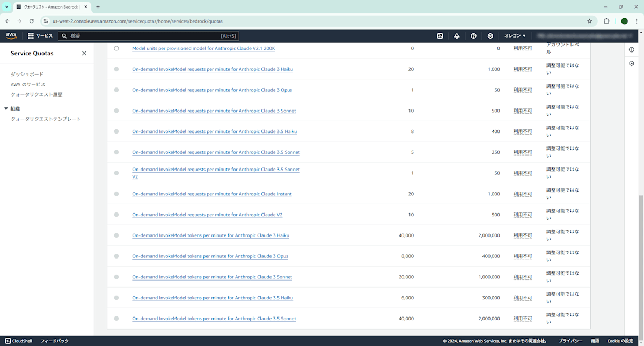Viewport: 644px width, 346px height.
Task: Open Cookie の設定 in footer
Action: (620, 341)
